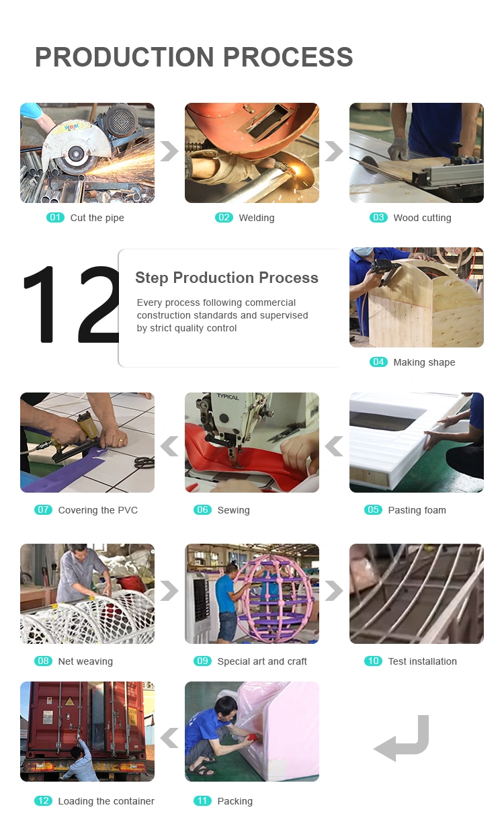Click the 12 Loading container badge

(x=43, y=801)
